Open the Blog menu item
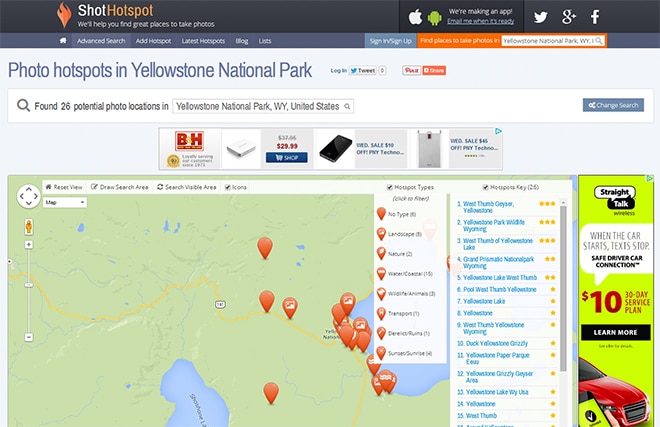 [x=242, y=41]
